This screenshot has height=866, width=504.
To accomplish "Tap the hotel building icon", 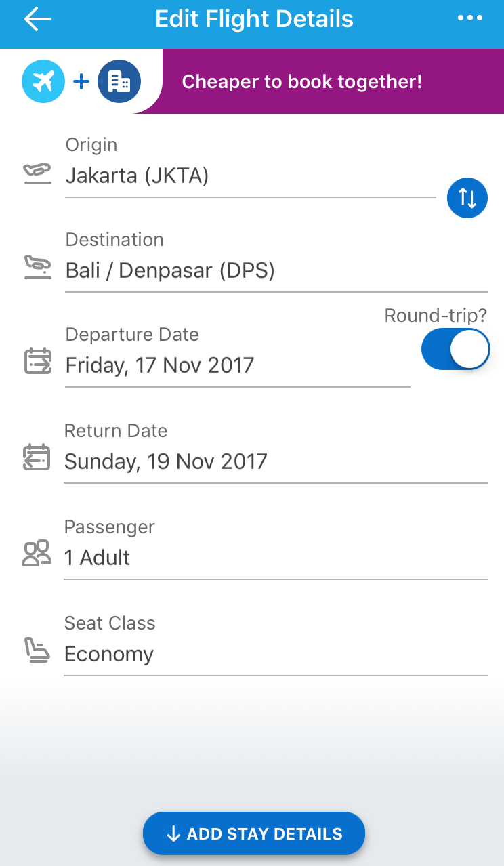I will [119, 82].
